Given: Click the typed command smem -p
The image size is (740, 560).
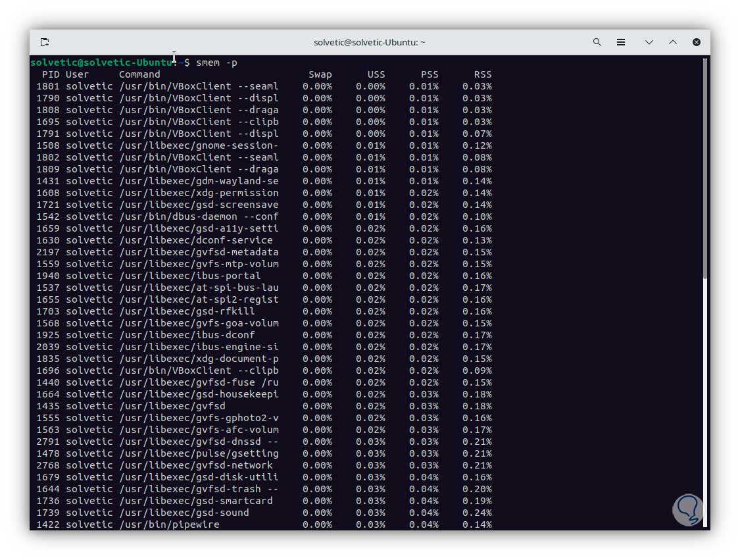Looking at the screenshot, I should tap(216, 63).
